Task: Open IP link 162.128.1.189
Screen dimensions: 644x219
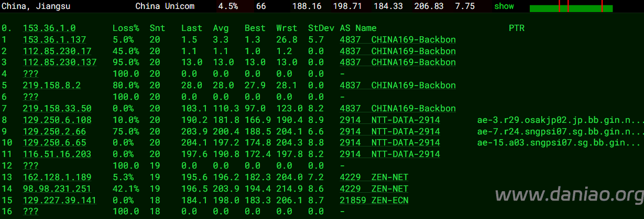Action: tap(57, 177)
